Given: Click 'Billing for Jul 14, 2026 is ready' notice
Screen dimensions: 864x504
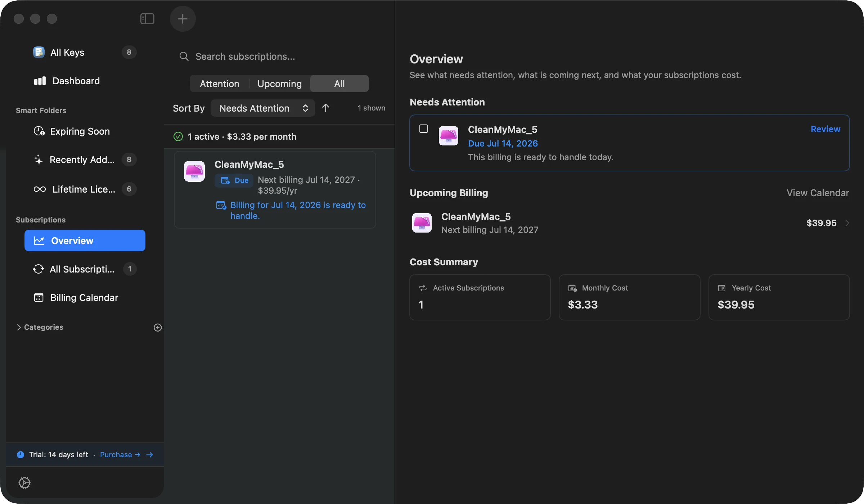Looking at the screenshot, I should click(298, 211).
